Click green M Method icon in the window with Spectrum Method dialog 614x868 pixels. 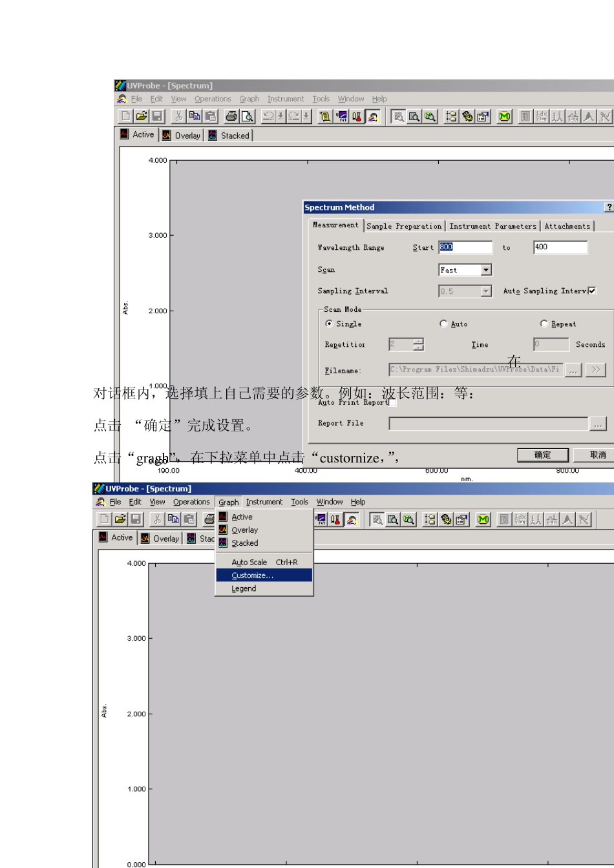point(505,116)
